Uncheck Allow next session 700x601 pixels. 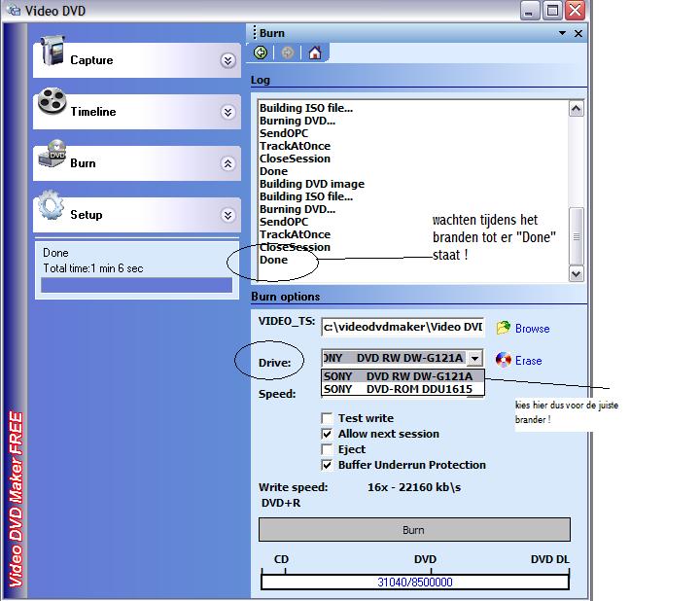point(328,434)
